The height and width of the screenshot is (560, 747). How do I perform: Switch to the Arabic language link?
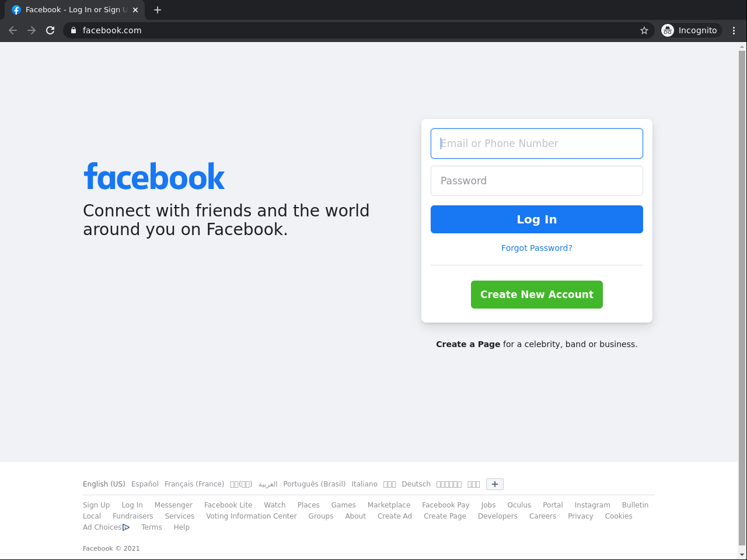(x=268, y=484)
